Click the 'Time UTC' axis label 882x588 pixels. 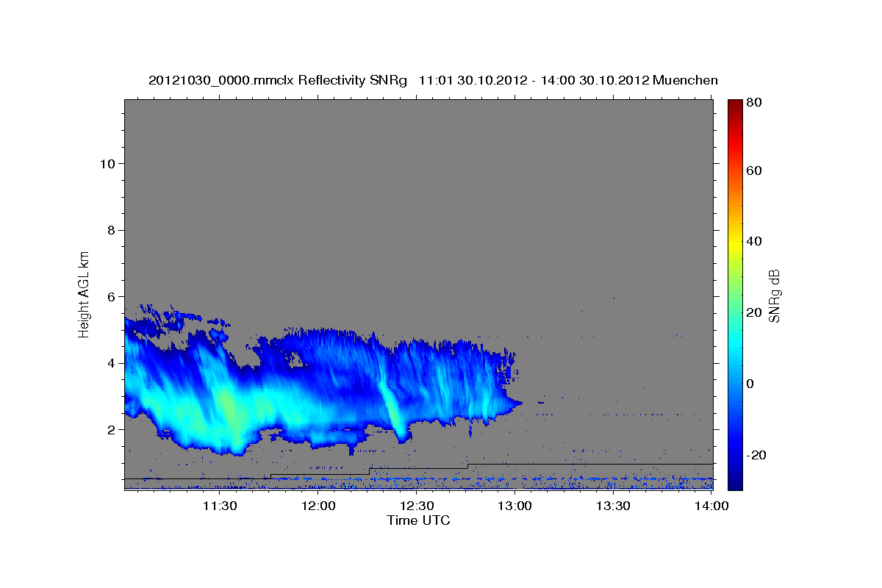point(418,520)
